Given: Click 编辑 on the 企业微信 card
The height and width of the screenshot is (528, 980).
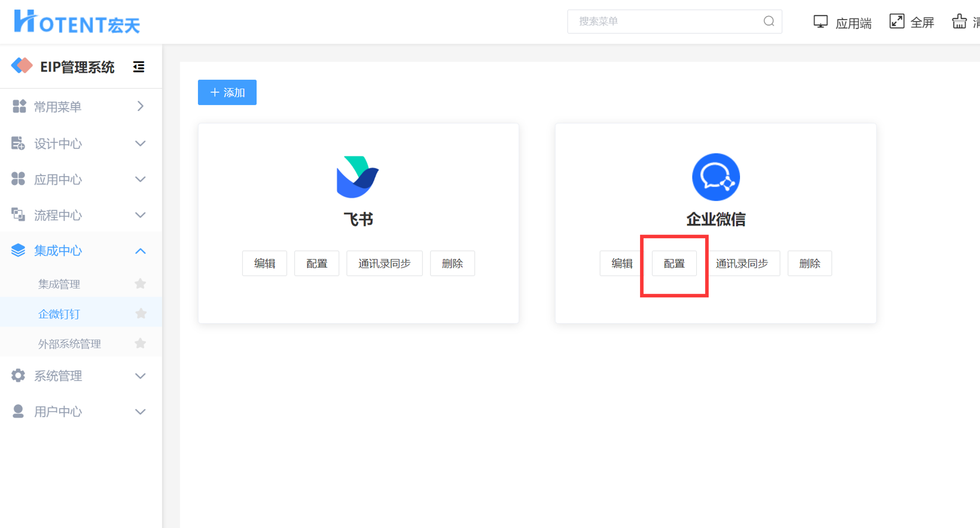Looking at the screenshot, I should point(622,263).
